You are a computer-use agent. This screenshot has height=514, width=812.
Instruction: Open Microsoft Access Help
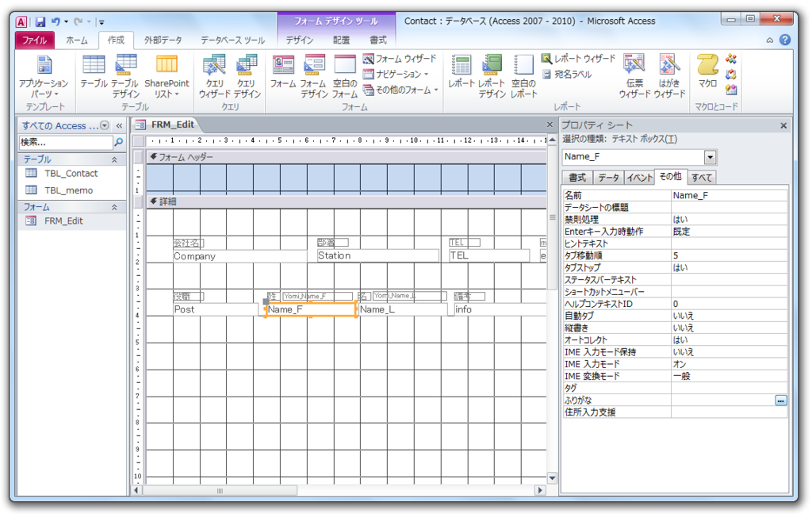pyautogui.click(x=785, y=40)
